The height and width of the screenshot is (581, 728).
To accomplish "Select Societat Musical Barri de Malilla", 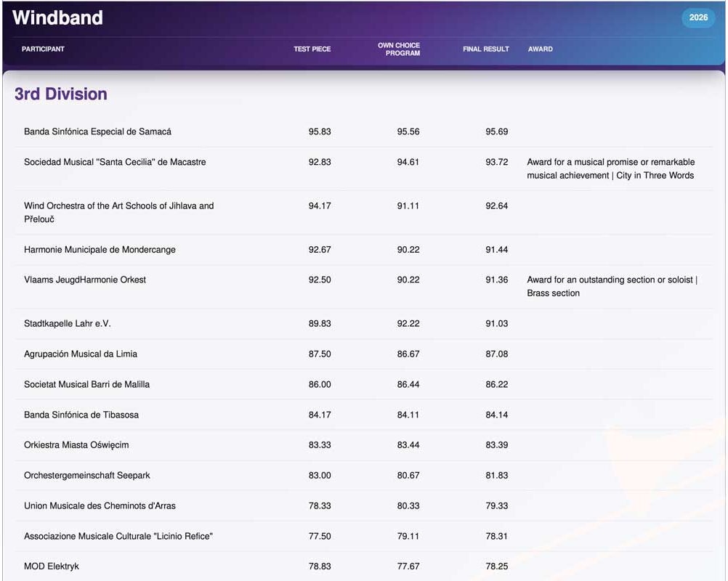I will [86, 384].
